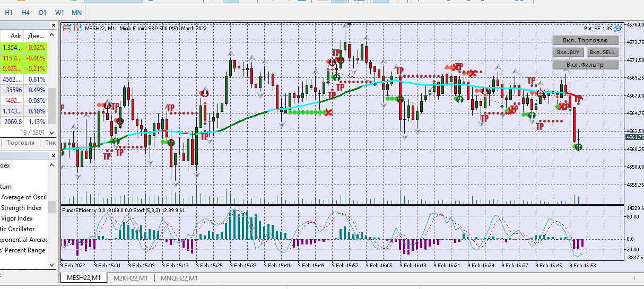The height and width of the screenshot is (289, 644).
Task: Select the row with Ask 2069.8
Action: coord(24,121)
